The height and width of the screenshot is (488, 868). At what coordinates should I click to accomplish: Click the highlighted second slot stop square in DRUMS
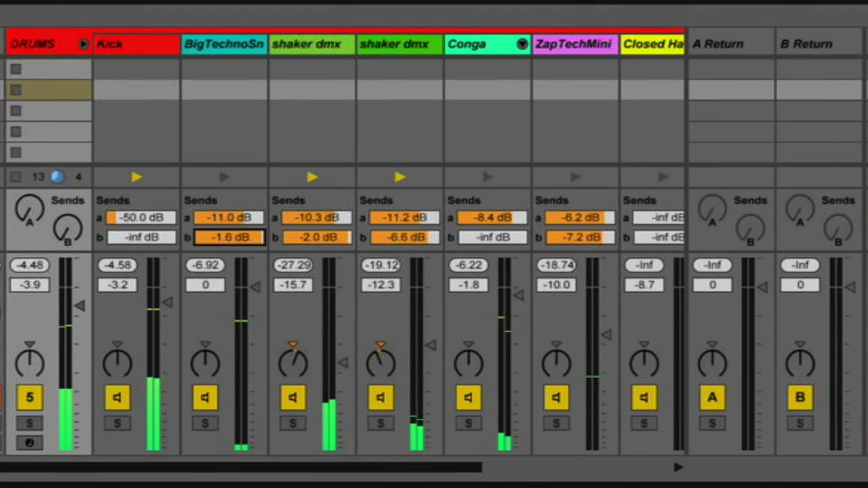(16, 89)
